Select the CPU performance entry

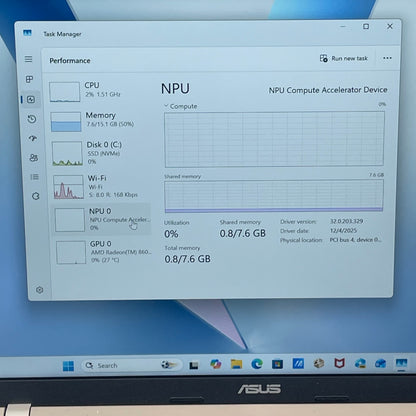[x=98, y=91]
